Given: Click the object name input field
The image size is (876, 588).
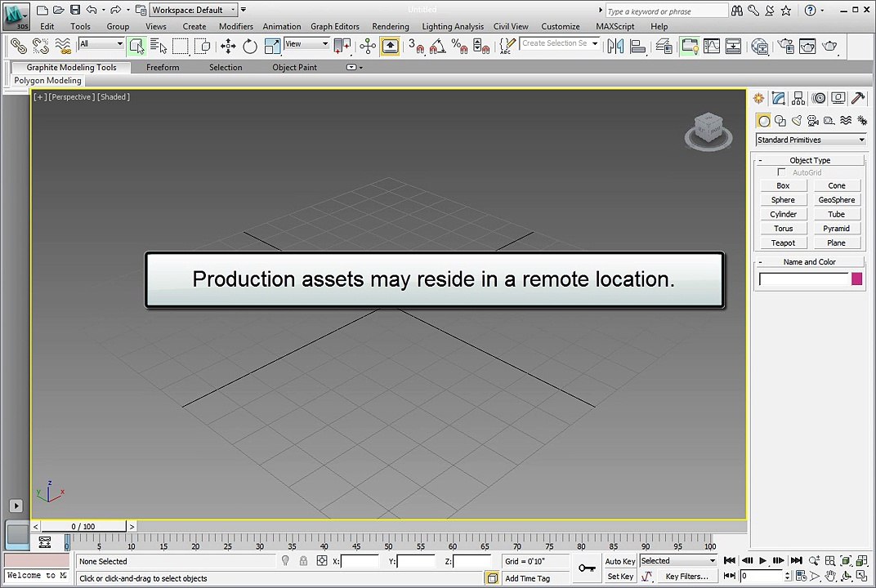Looking at the screenshot, I should (804, 278).
